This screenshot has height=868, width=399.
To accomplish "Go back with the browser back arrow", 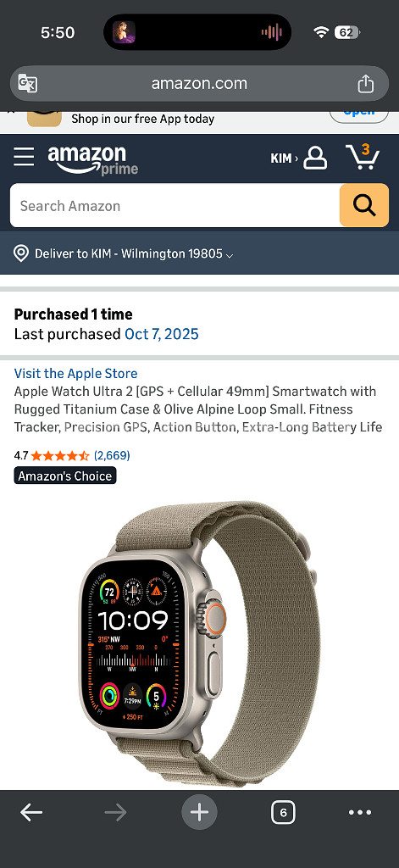I will pos(31,813).
